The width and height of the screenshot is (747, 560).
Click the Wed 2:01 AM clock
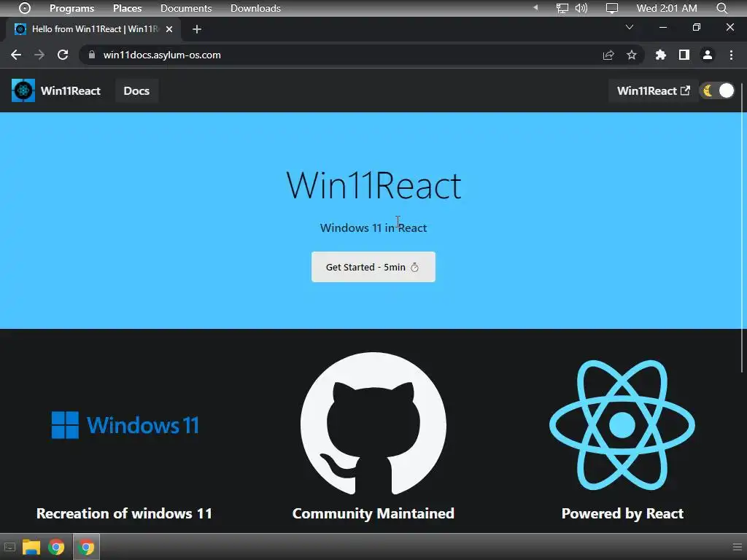(x=667, y=8)
